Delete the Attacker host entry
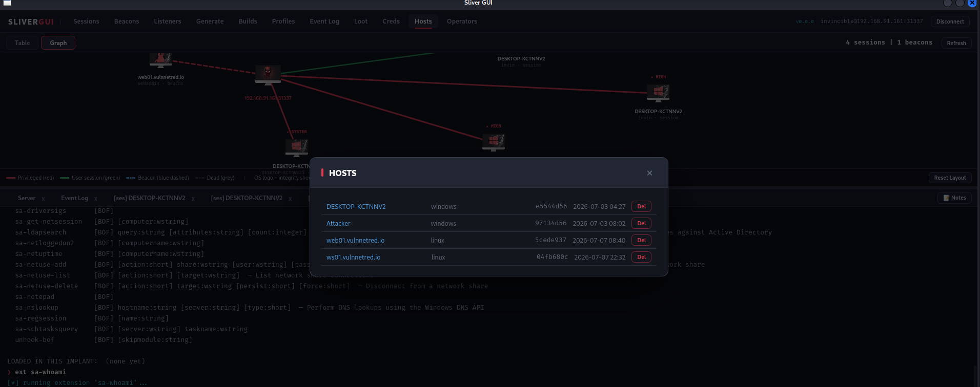This screenshot has width=980, height=387. click(x=641, y=223)
